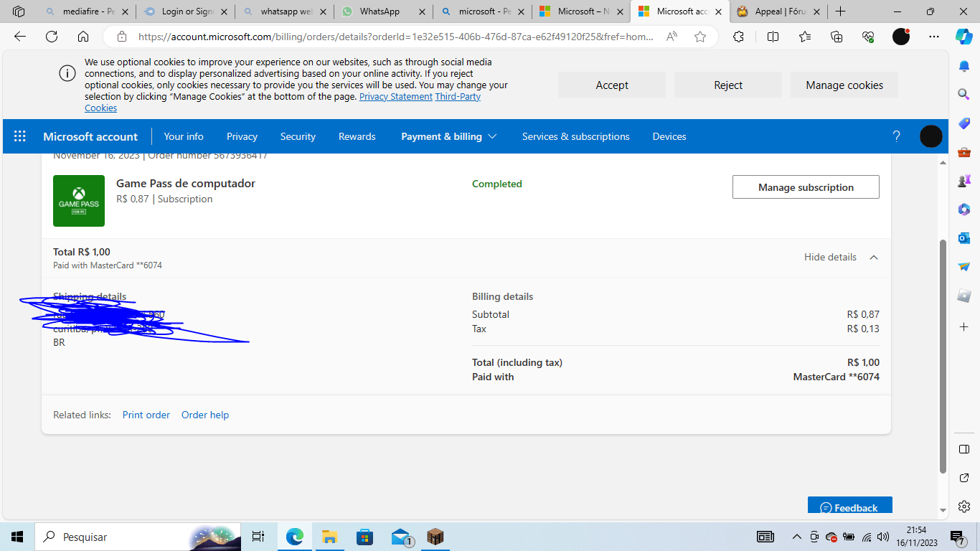Click the Game Pass for PC thumbnail

pyautogui.click(x=79, y=201)
